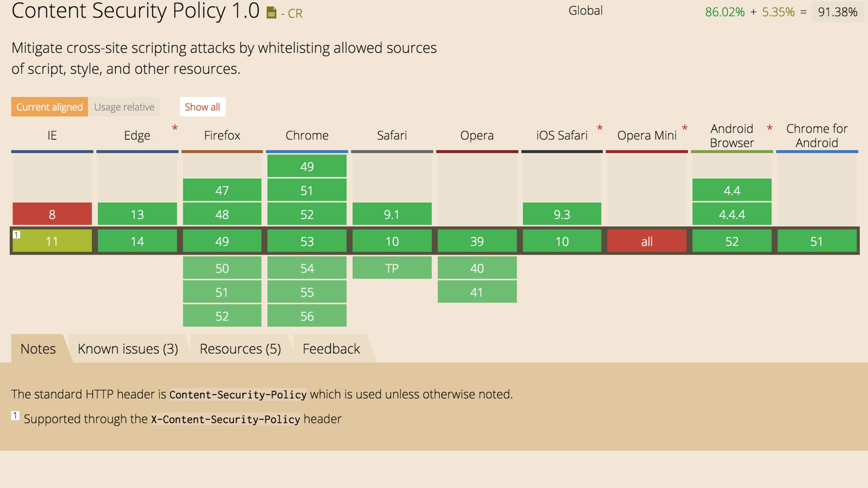Viewport: 868px width, 488px height.
Task: Click Chrome for Android 51 cell
Action: pos(817,241)
